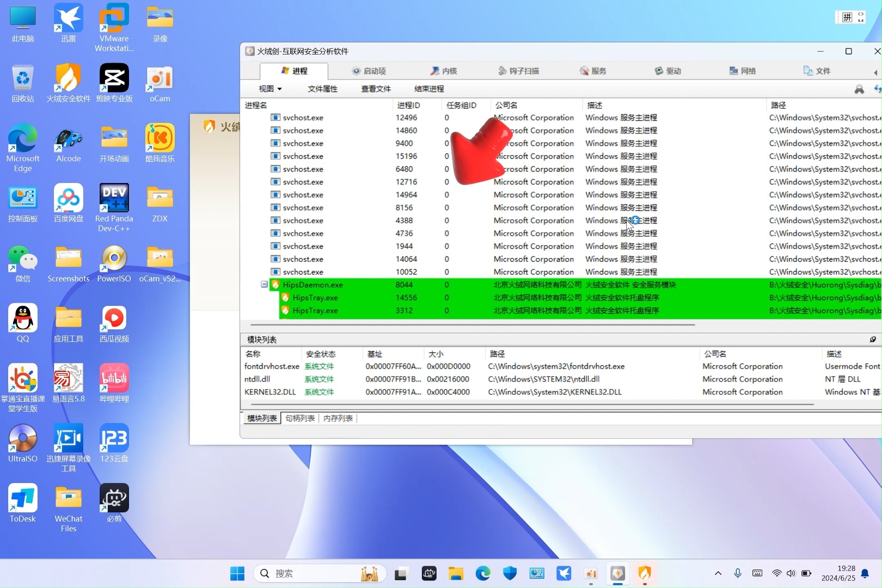Open PowerISO desktop icon
This screenshot has width=882, height=588.
coord(114,263)
